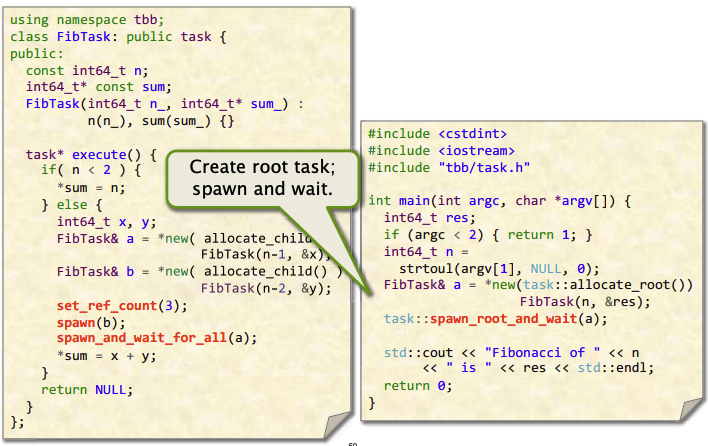The width and height of the screenshot is (708, 446).
Task: Click the FibTask(n-2, &y) constructor call
Action: 266,288
